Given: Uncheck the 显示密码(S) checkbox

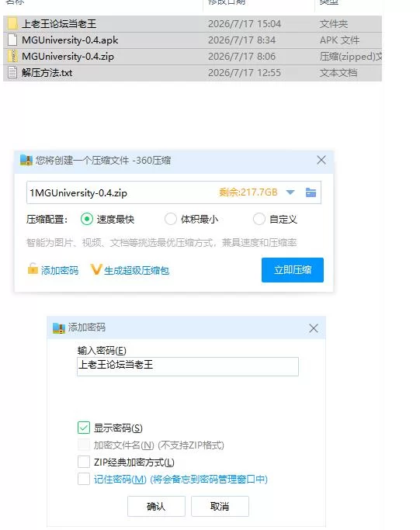Looking at the screenshot, I should (x=84, y=428).
